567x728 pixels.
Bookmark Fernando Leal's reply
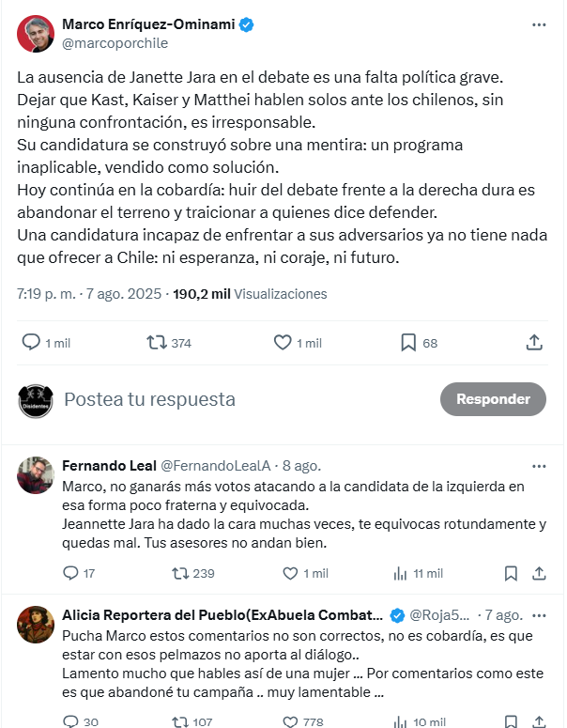tap(511, 573)
